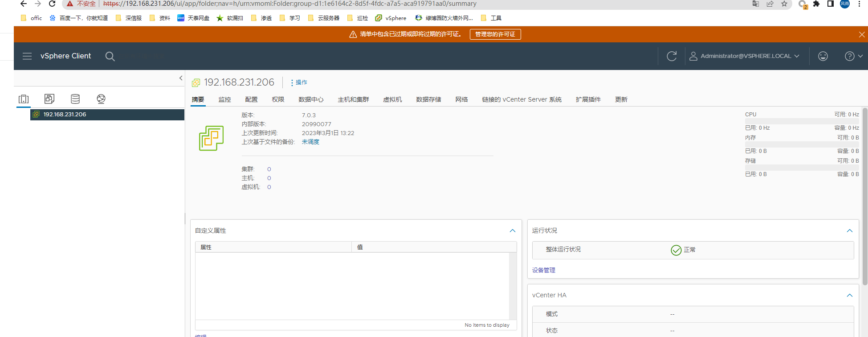Refresh the vSphere Client view
868x337 pixels.
tap(672, 56)
